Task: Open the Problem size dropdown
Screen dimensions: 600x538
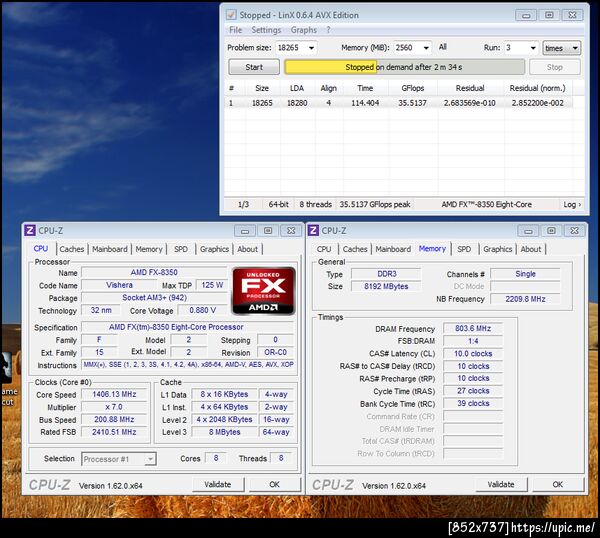Action: (x=310, y=48)
